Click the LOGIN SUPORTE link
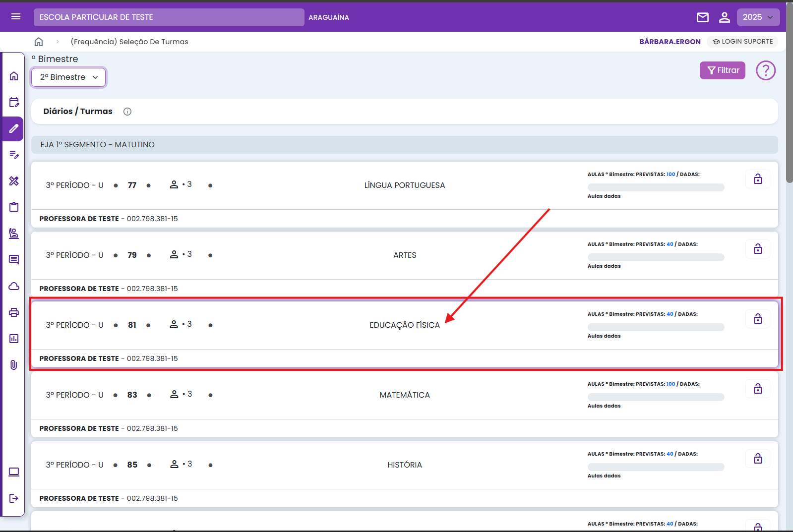The height and width of the screenshot is (532, 793). (742, 42)
